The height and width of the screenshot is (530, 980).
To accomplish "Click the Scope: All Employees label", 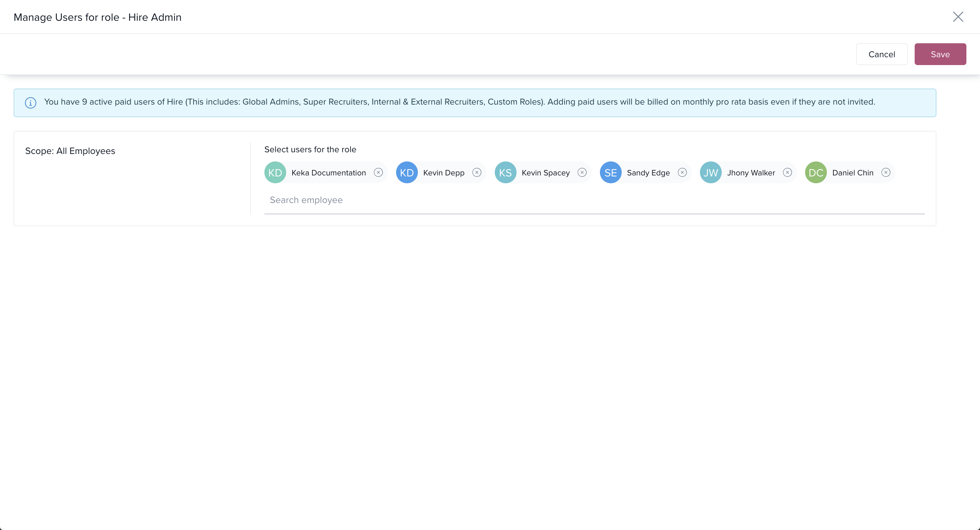I will click(70, 151).
